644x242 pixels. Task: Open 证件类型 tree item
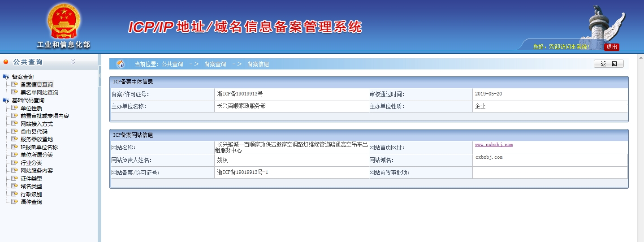31,178
